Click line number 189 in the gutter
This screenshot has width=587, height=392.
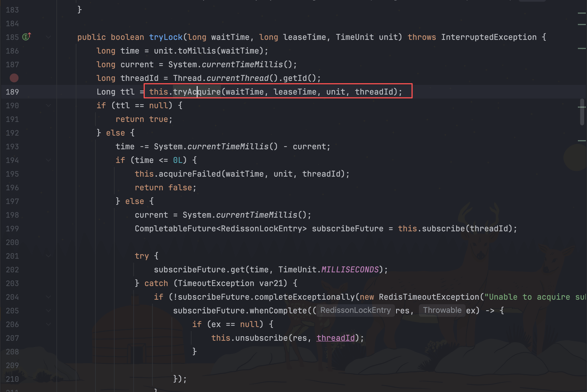pos(12,92)
